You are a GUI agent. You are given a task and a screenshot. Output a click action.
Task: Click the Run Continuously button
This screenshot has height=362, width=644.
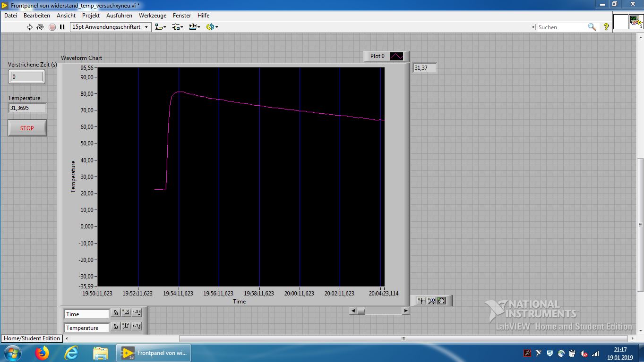tap(40, 27)
